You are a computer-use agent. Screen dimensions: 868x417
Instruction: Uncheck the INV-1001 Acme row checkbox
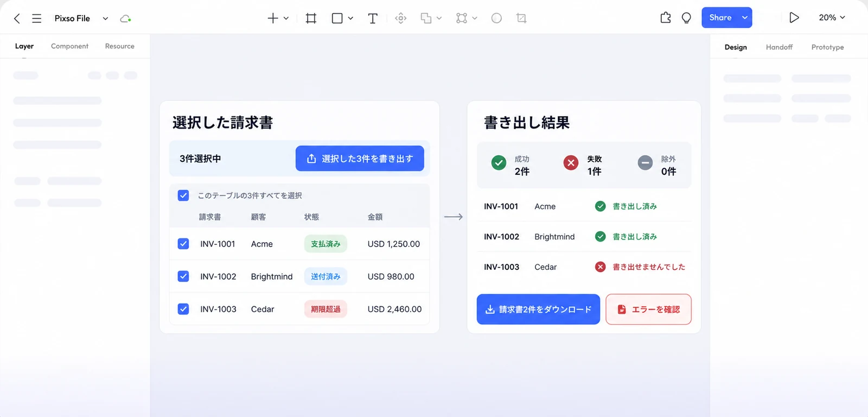(x=183, y=244)
